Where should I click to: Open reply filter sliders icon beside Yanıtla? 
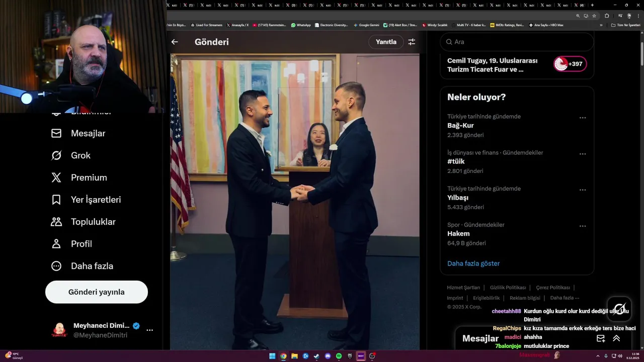(x=412, y=42)
